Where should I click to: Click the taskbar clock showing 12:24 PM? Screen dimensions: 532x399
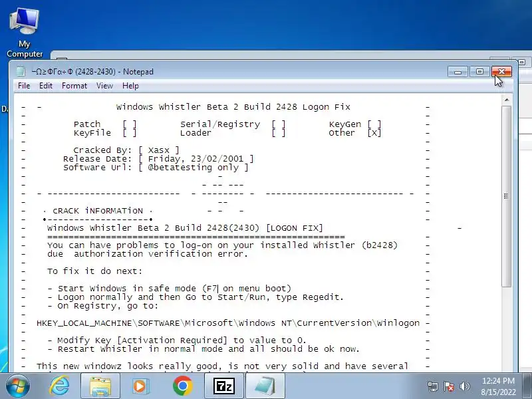pyautogui.click(x=498, y=386)
